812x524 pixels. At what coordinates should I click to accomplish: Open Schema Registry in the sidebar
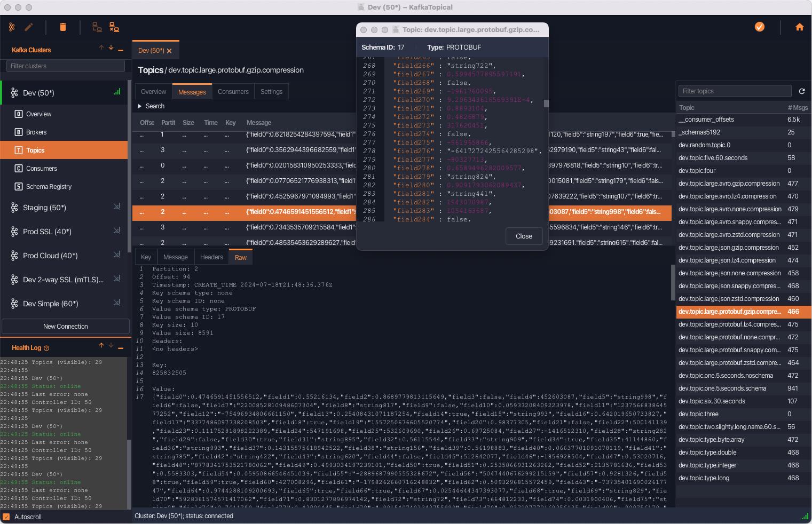(x=64, y=187)
